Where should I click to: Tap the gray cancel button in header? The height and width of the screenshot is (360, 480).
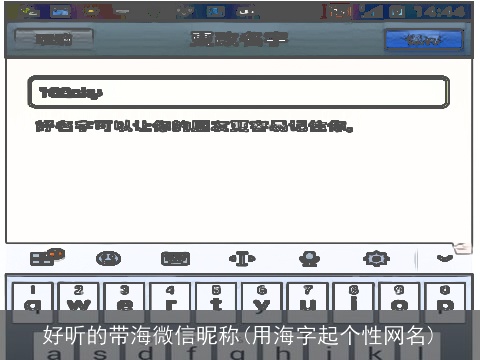[x=54, y=39]
